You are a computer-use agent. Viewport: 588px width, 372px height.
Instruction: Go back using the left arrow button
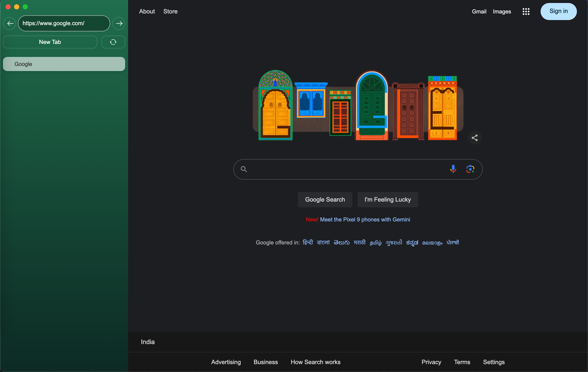click(10, 23)
